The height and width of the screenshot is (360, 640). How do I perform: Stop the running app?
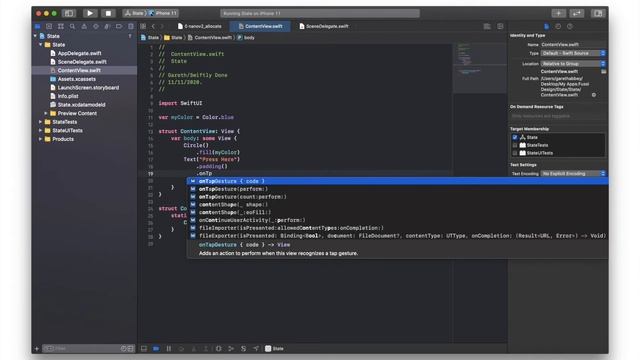[108, 13]
